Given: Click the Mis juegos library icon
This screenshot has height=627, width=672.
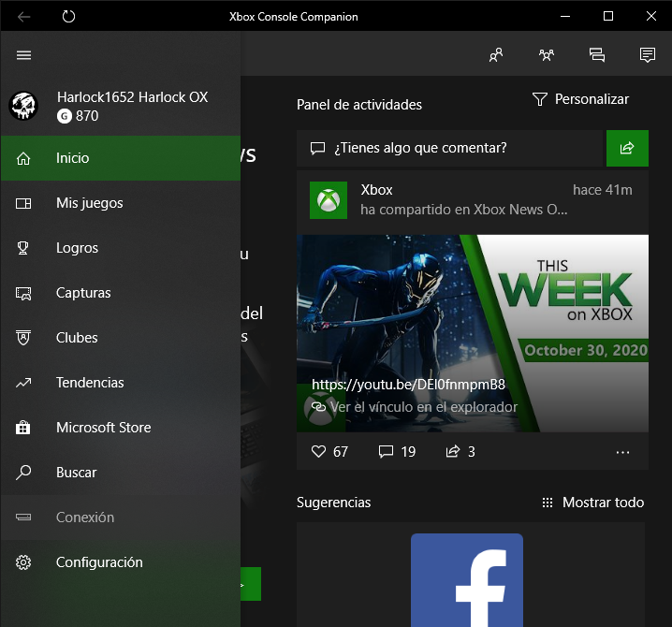Looking at the screenshot, I should [23, 203].
